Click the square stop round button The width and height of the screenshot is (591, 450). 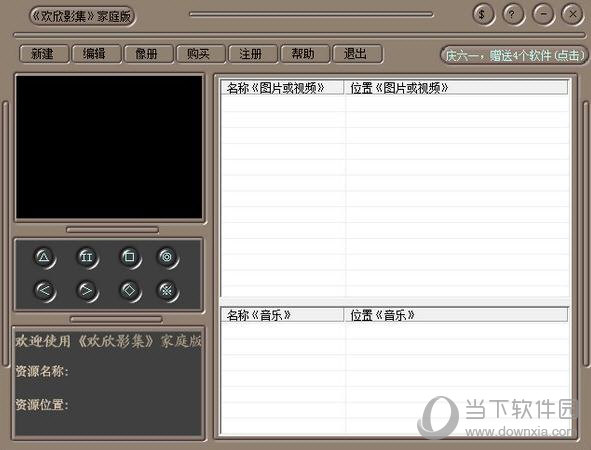tap(130, 258)
